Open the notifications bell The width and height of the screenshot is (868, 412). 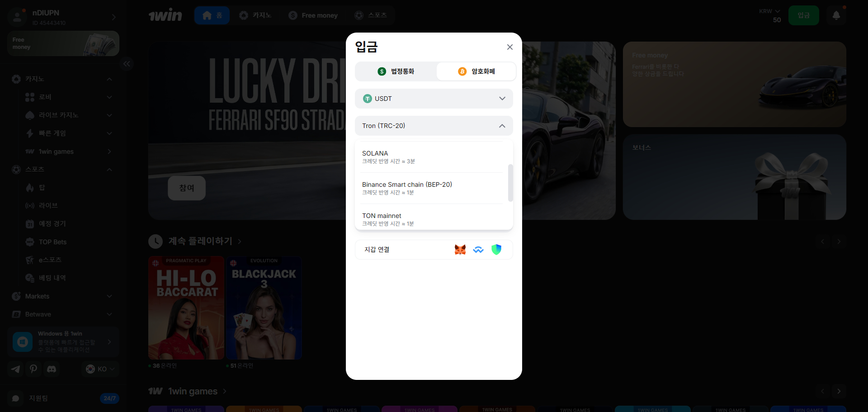[x=836, y=15]
